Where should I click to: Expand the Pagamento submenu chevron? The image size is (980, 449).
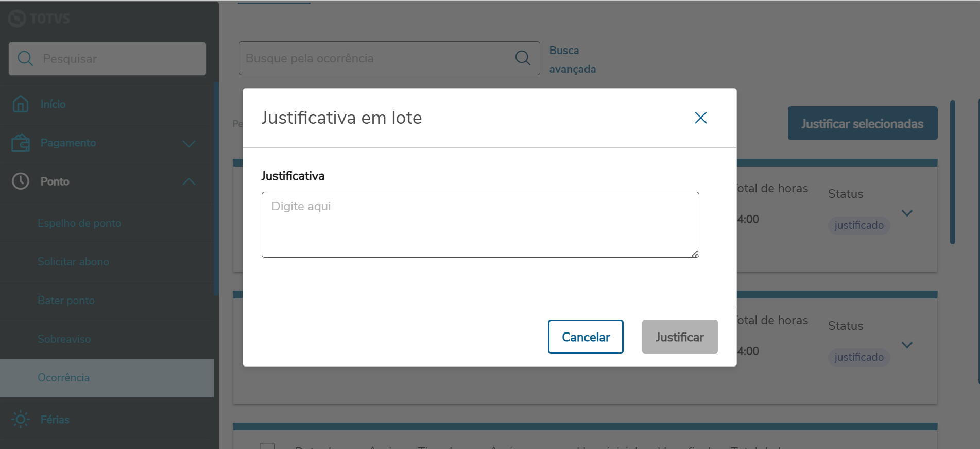[x=189, y=144]
